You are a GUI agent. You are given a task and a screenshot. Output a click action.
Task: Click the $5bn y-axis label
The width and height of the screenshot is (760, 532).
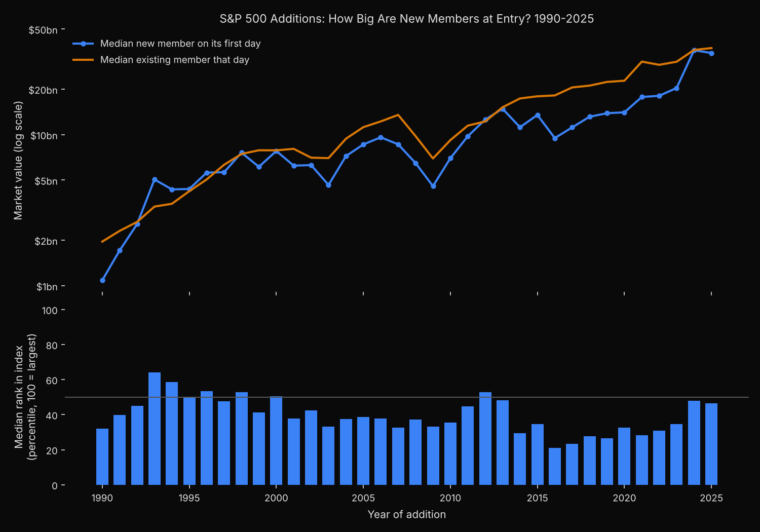pyautogui.click(x=46, y=181)
